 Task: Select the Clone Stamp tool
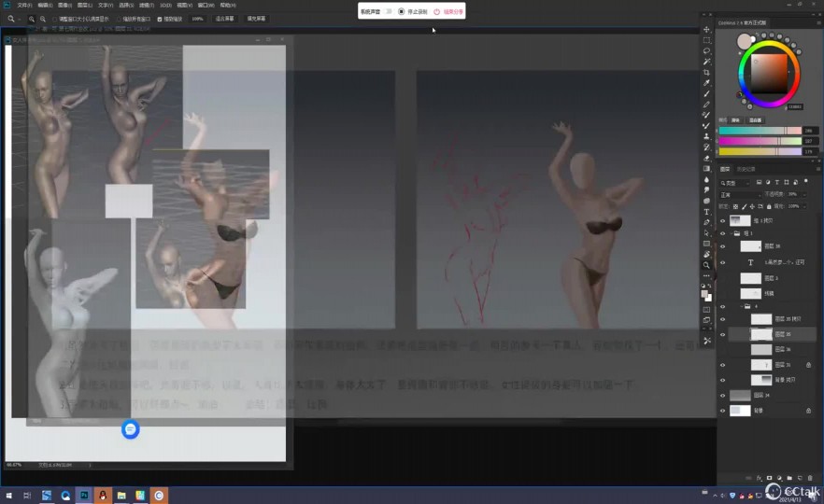pos(707,136)
